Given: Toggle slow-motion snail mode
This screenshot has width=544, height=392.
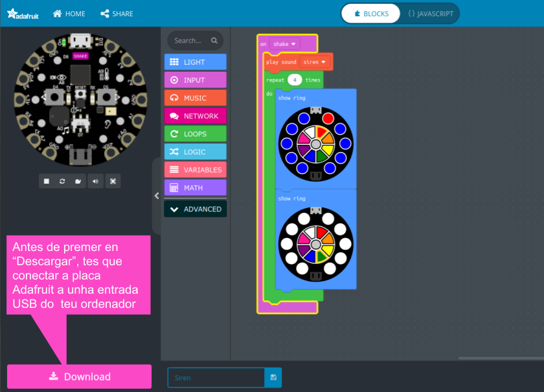Looking at the screenshot, I should (78, 181).
